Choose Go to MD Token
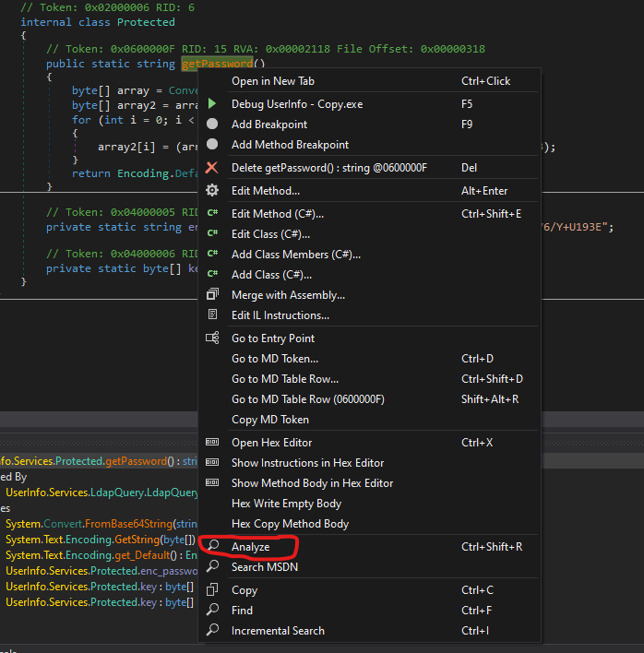Image resolution: width=644 pixels, height=653 pixels. 274,359
